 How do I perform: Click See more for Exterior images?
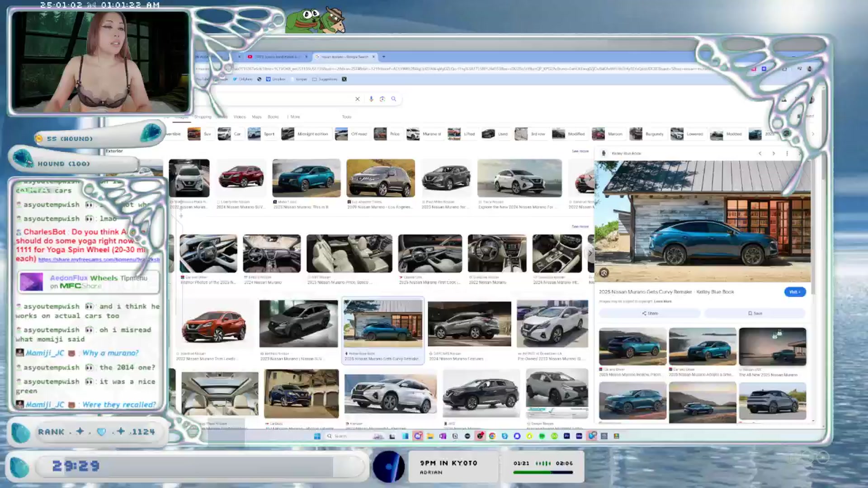pos(580,151)
